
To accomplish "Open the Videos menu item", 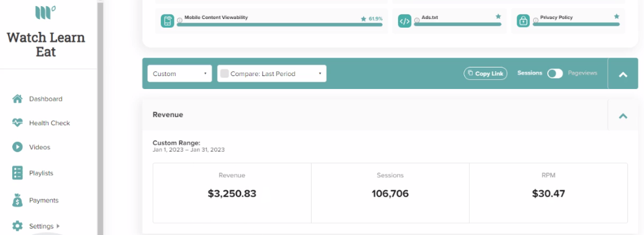I will [39, 147].
